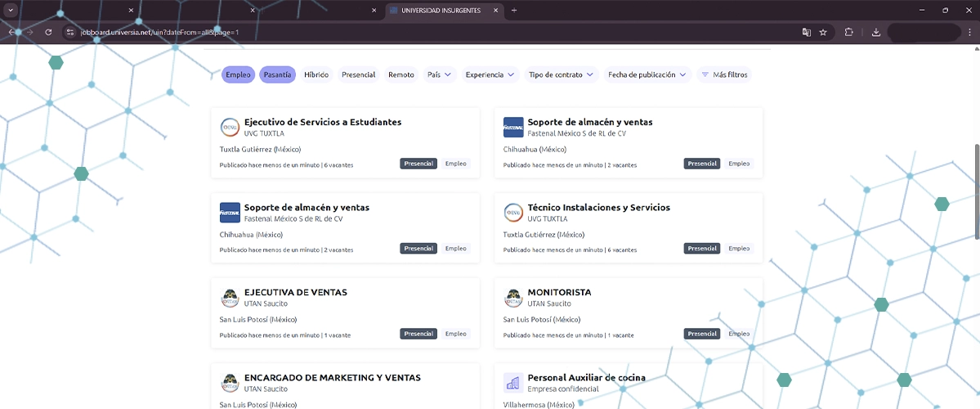Toggle the Pasantía filter chip

(x=277, y=74)
